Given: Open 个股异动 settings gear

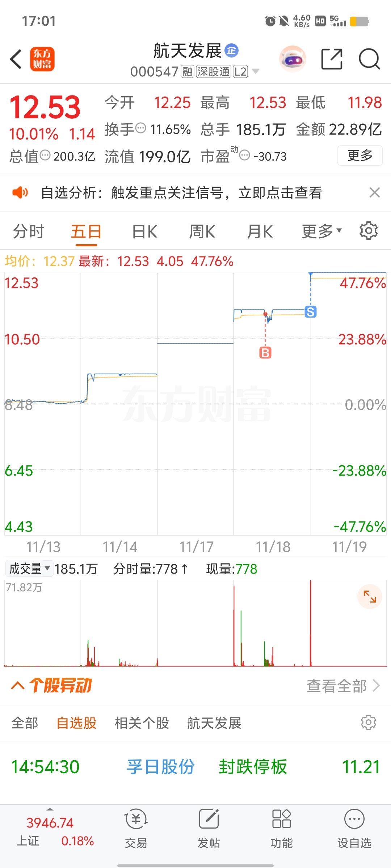Looking at the screenshot, I should (x=369, y=722).
